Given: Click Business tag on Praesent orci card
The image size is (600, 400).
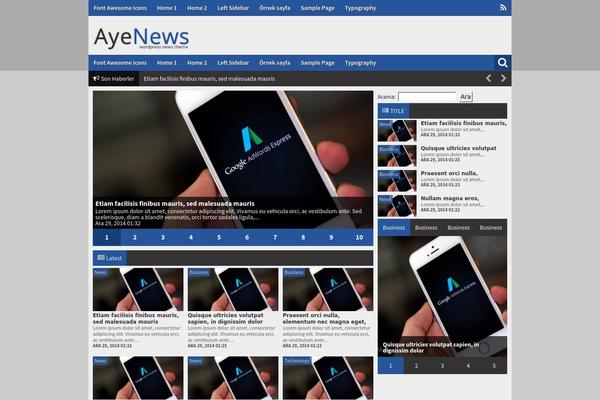Looking at the screenshot, I should coord(294,272).
